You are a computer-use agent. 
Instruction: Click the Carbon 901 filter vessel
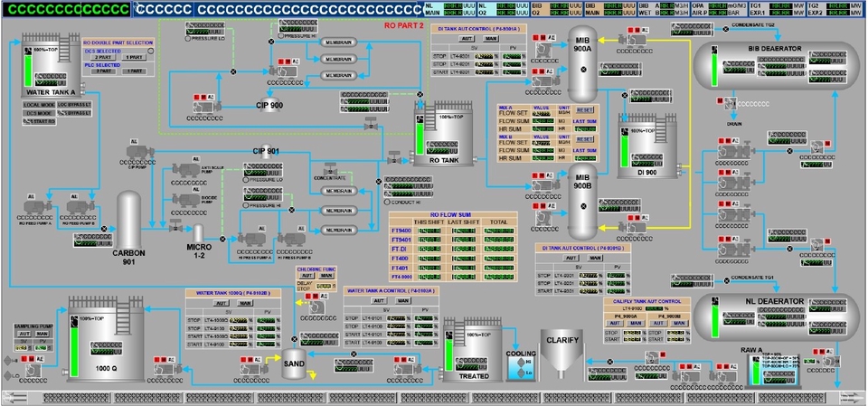pyautogui.click(x=128, y=222)
